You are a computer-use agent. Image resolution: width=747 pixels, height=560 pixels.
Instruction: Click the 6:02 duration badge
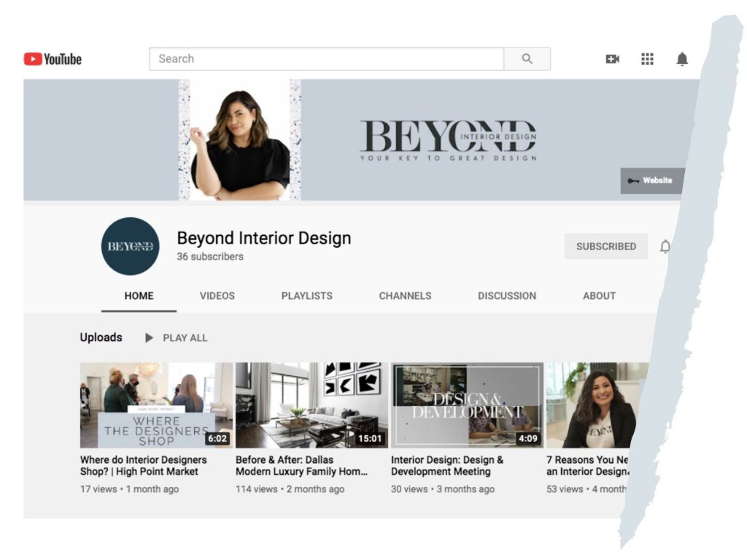tap(217, 438)
